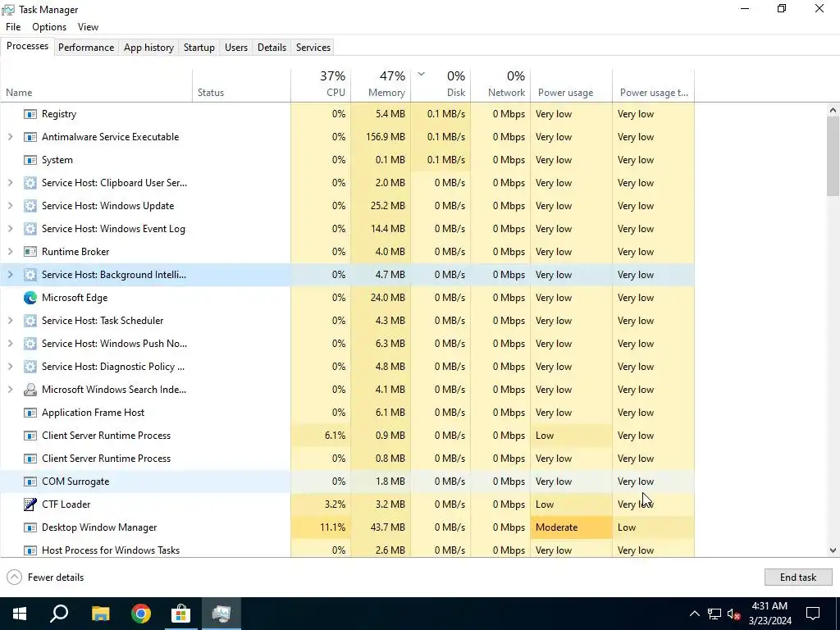Click the scrollbar down arrow
This screenshot has height=630, width=840.
pos(833,550)
